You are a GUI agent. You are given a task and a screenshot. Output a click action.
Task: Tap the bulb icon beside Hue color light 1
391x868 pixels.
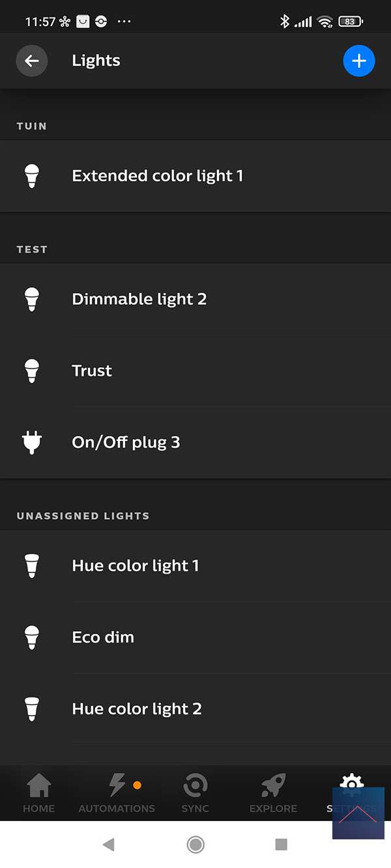(31, 566)
